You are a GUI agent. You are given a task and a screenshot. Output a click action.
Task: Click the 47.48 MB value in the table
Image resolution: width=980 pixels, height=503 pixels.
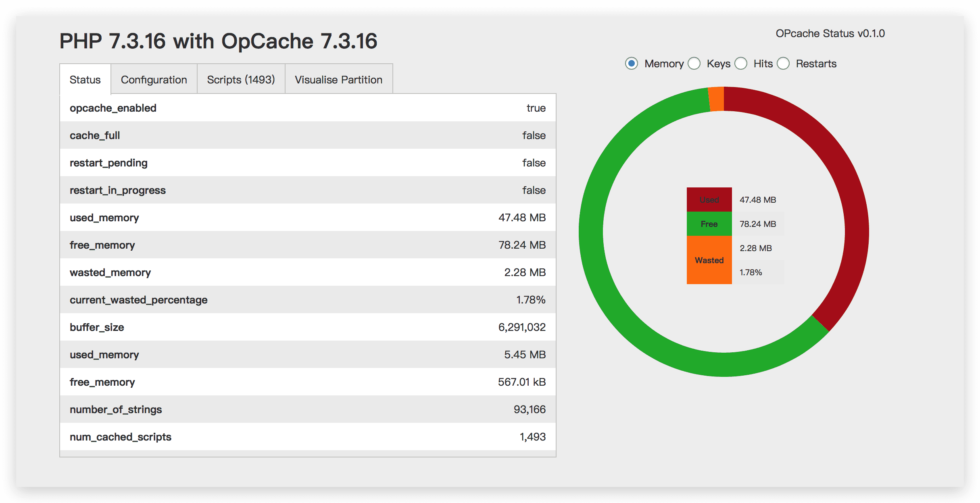tap(522, 218)
